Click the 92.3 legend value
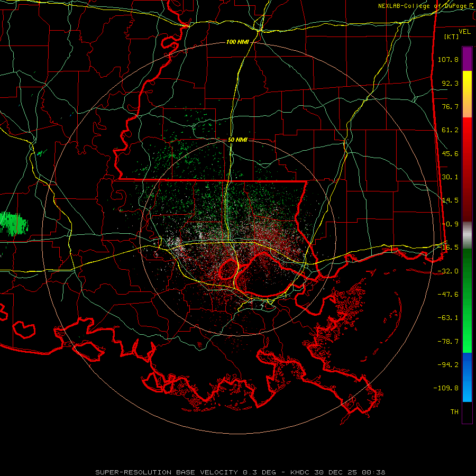 click(450, 83)
